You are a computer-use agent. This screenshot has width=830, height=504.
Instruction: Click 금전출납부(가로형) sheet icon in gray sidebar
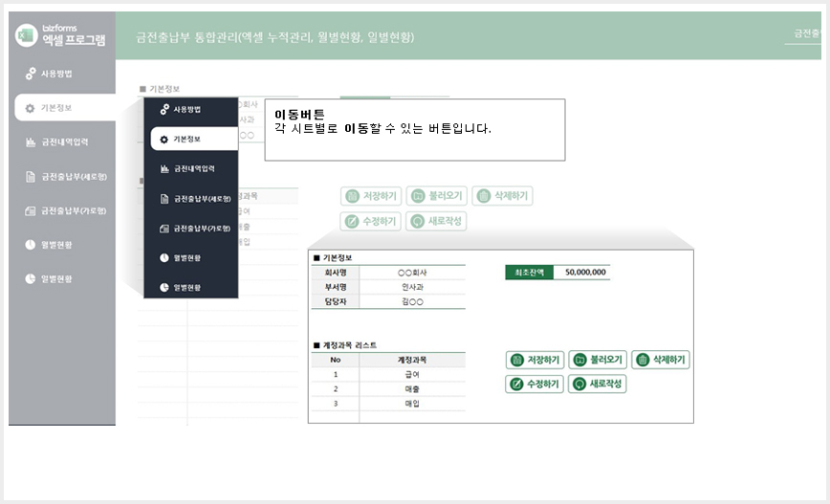31,210
